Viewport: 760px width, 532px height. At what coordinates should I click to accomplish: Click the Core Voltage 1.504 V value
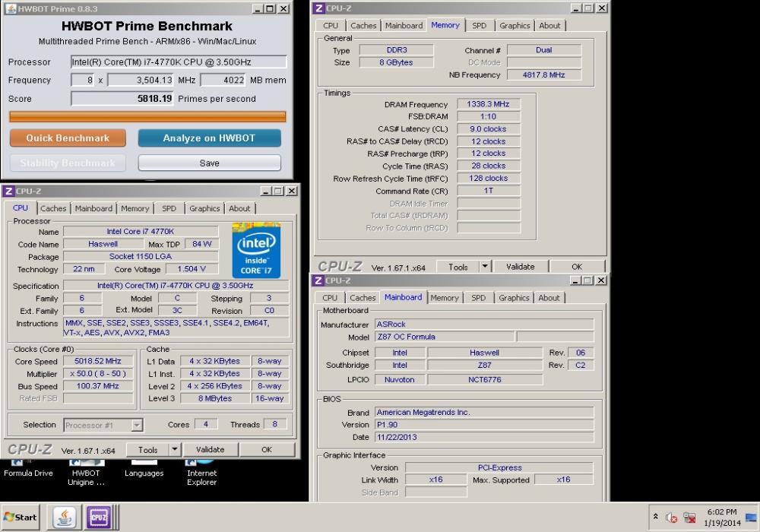click(192, 269)
